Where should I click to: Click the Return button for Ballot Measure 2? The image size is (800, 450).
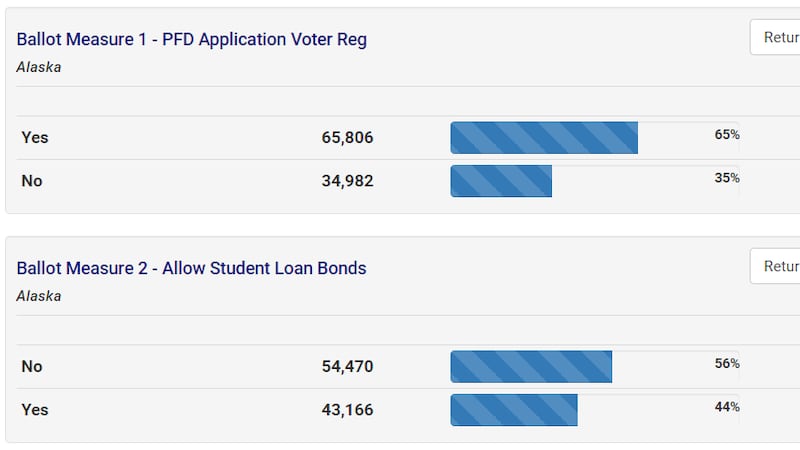pos(775,266)
